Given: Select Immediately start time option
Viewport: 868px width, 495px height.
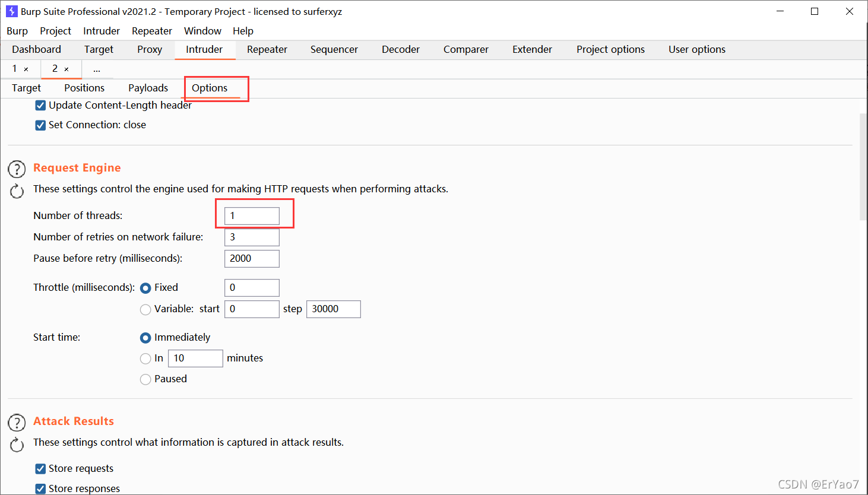Looking at the screenshot, I should [145, 338].
